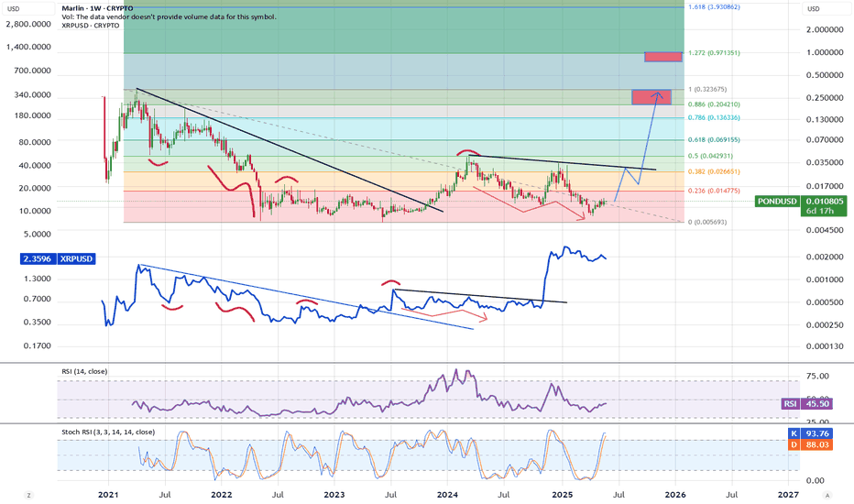Image resolution: width=854 pixels, height=504 pixels.
Task: Toggle the A auto-scale button
Action: [827, 495]
